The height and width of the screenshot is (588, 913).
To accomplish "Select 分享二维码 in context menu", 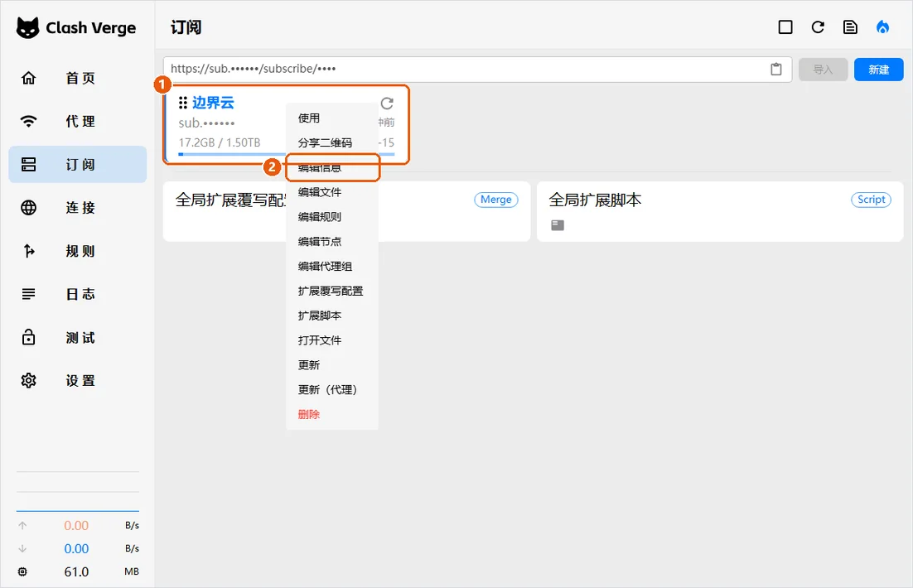I will (332, 142).
